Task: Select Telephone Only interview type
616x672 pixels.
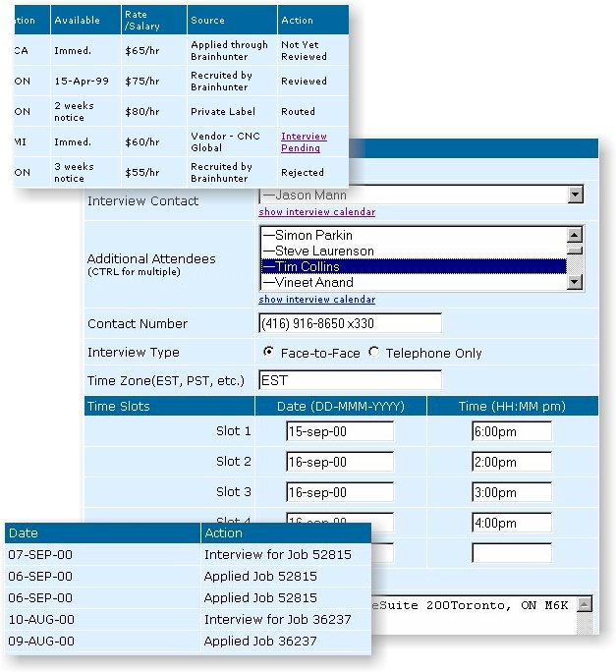Action: 373,352
